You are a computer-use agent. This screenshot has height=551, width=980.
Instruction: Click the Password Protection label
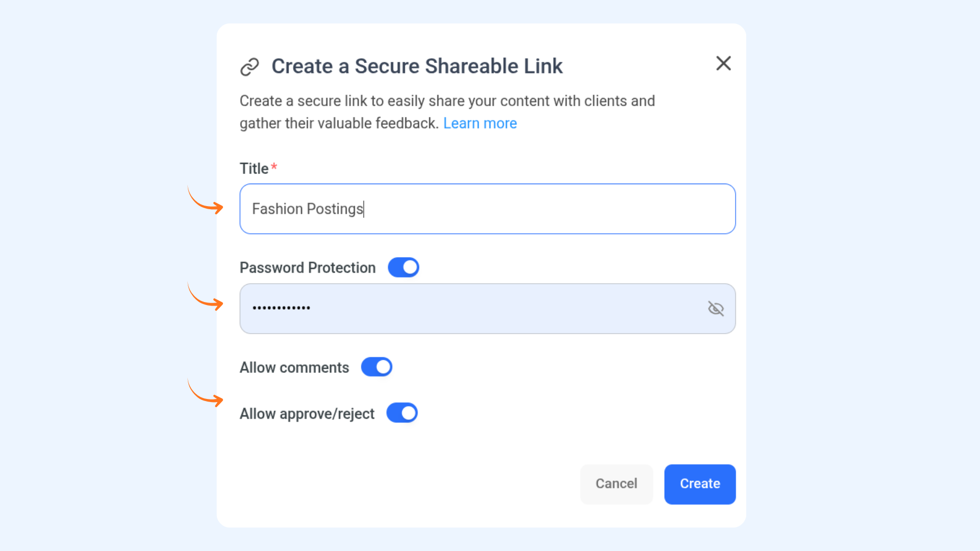click(307, 268)
